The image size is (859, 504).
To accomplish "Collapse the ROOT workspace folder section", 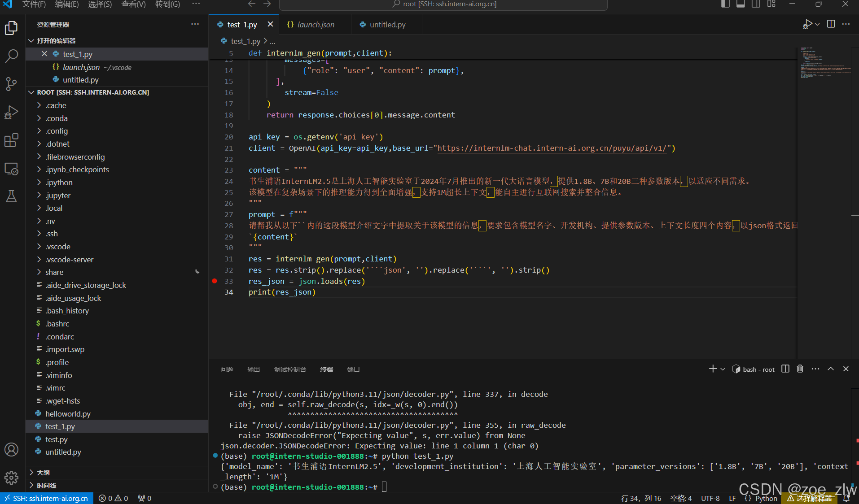I will coord(117,92).
